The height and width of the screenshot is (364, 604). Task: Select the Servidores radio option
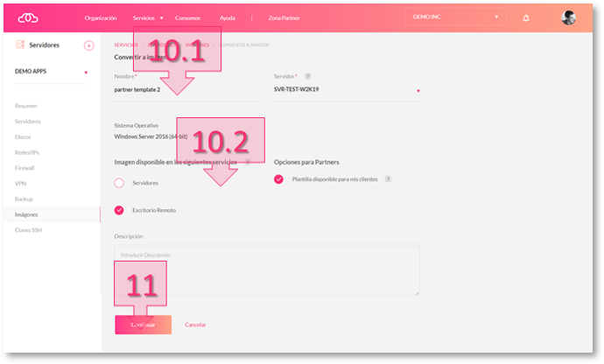120,183
